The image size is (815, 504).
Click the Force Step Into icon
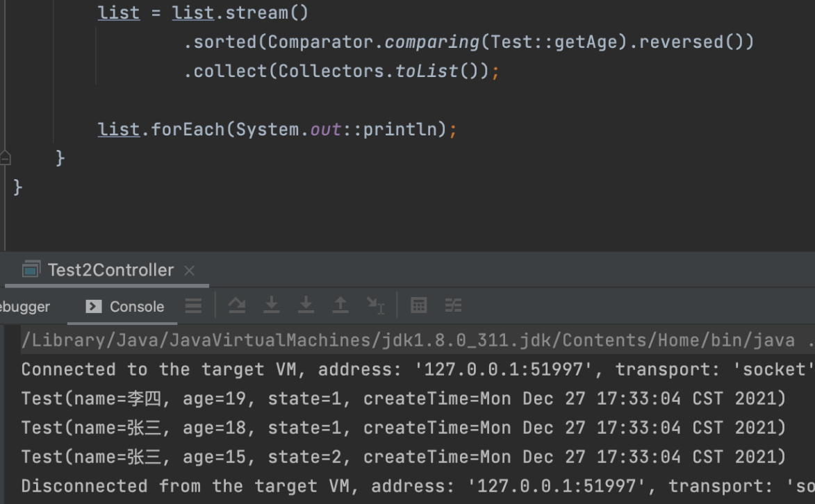tap(306, 305)
